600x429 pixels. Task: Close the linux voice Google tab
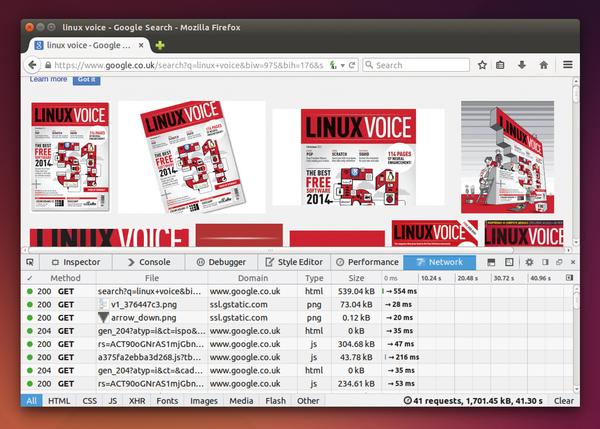coord(141,45)
